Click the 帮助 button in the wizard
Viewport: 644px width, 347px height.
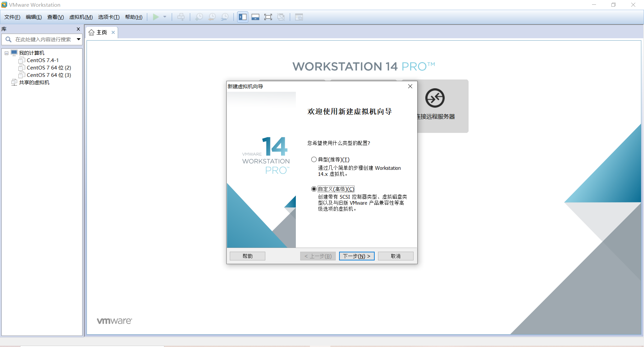248,256
